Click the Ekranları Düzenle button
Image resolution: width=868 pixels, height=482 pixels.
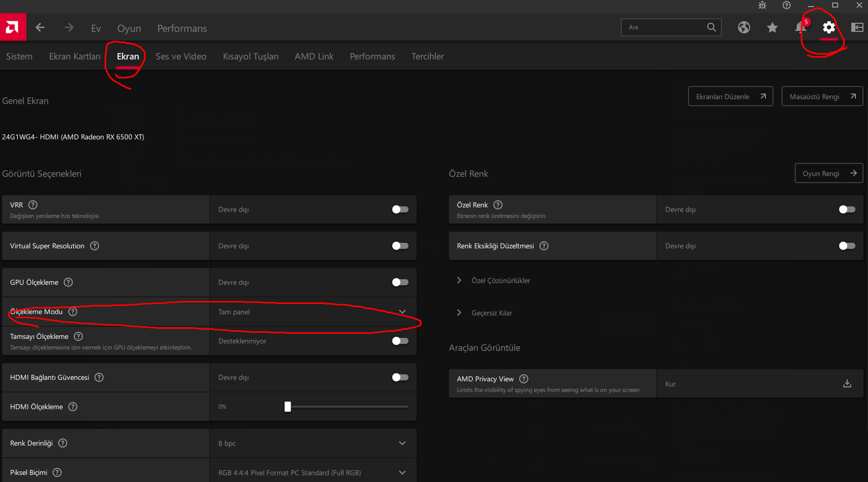point(730,97)
